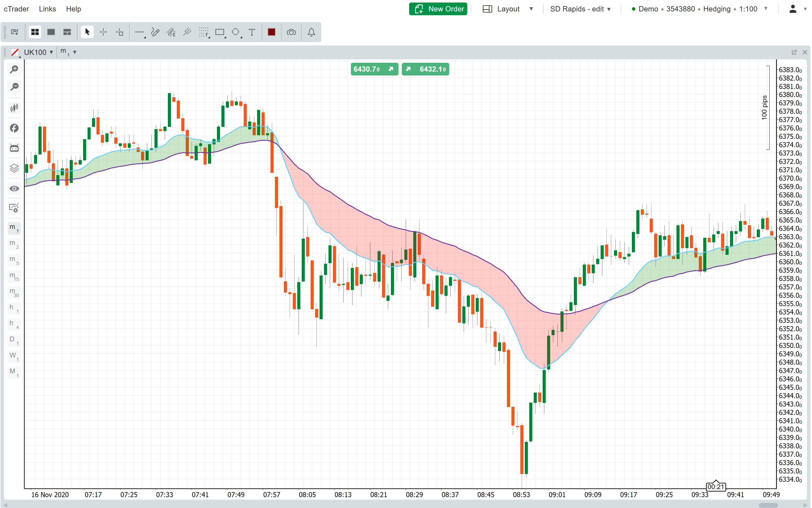Select the rectangle shape tool

[220, 32]
